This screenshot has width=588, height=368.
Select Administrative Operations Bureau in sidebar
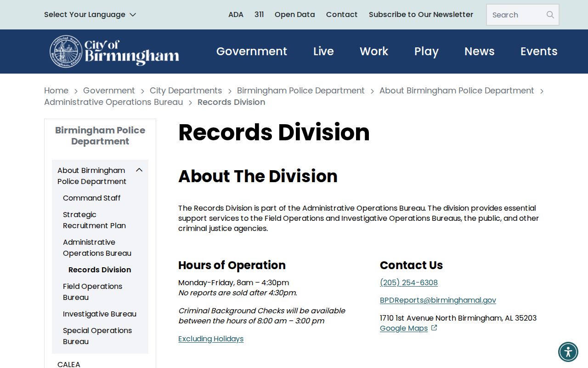(x=97, y=247)
